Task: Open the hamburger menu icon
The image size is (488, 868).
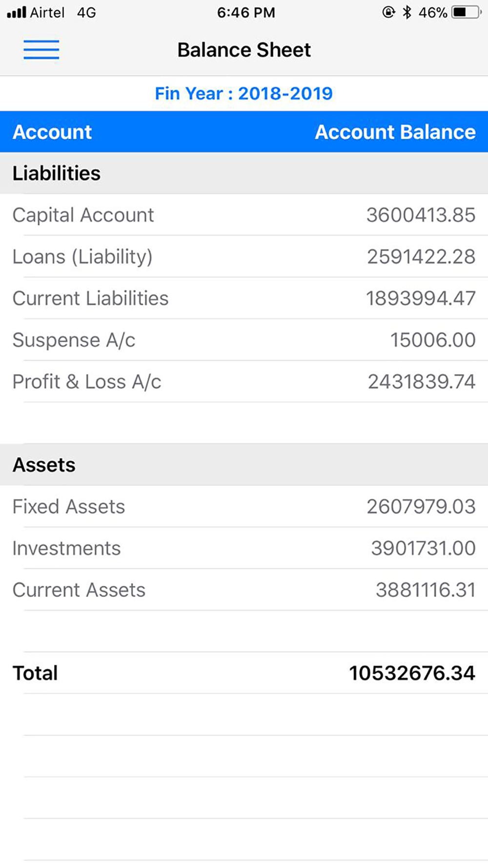Action: click(41, 49)
